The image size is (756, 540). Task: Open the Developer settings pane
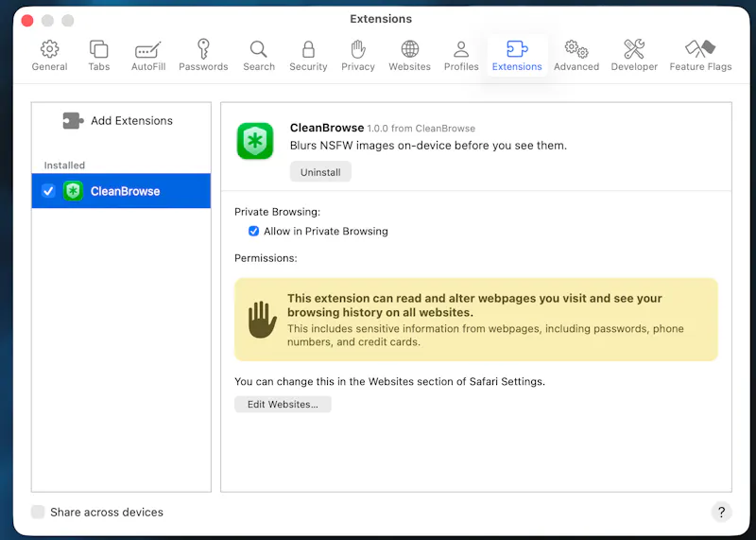[634, 56]
